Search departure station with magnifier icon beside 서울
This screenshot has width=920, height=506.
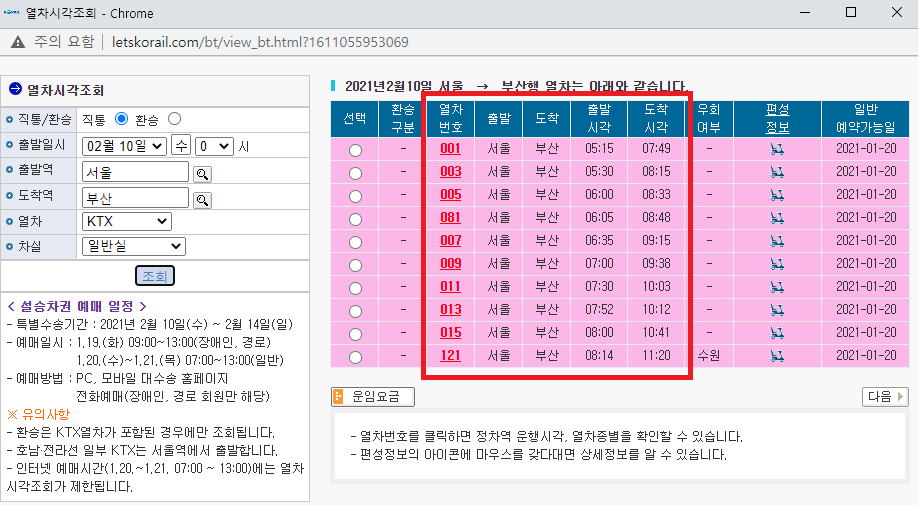(202, 174)
